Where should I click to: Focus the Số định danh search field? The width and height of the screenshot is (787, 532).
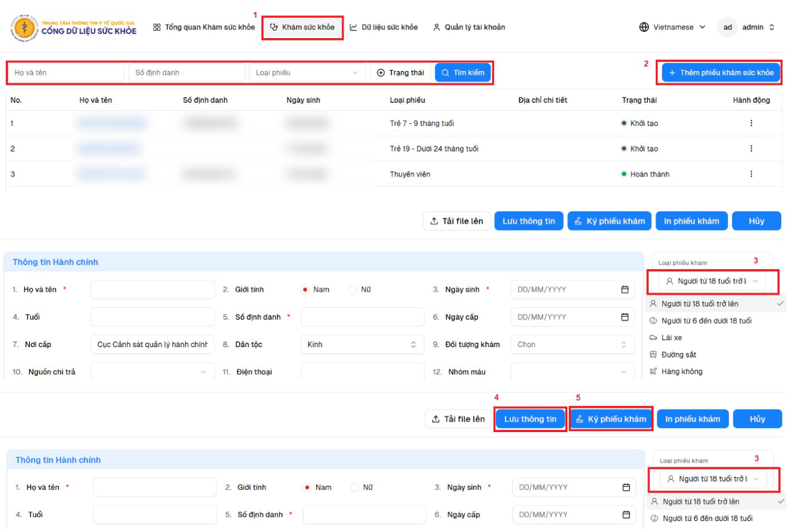click(187, 73)
